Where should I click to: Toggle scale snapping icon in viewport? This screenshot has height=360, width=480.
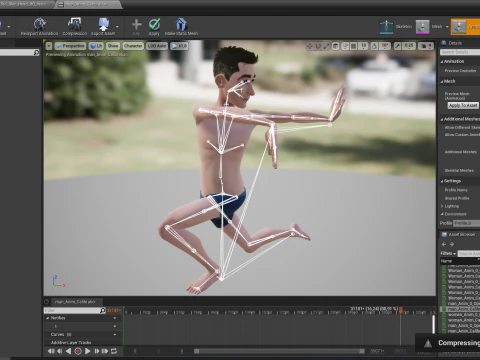[397, 46]
